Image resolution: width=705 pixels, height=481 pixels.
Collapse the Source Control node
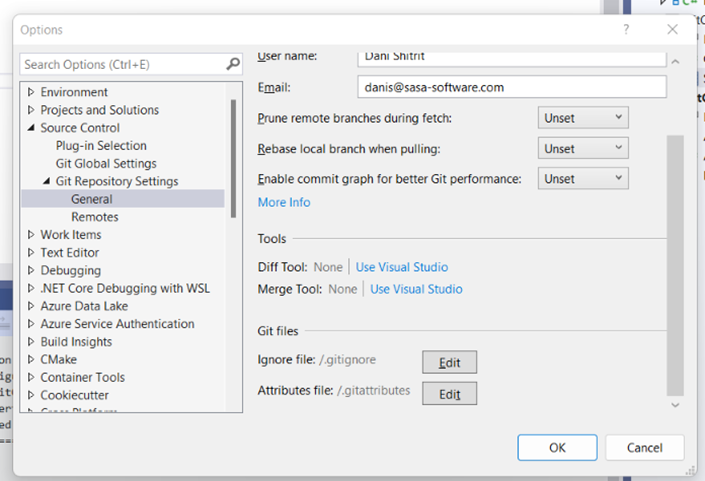pyautogui.click(x=31, y=128)
